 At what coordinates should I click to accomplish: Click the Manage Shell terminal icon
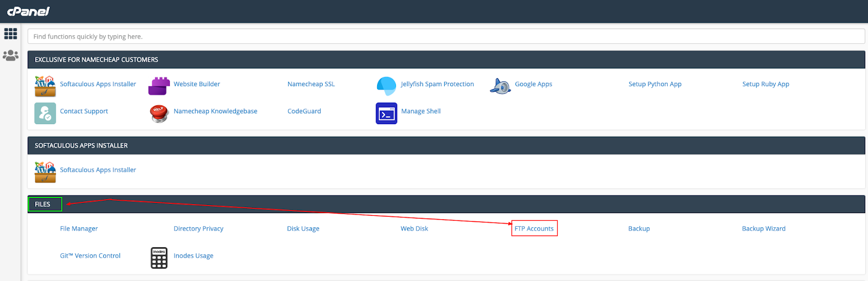pyautogui.click(x=386, y=113)
